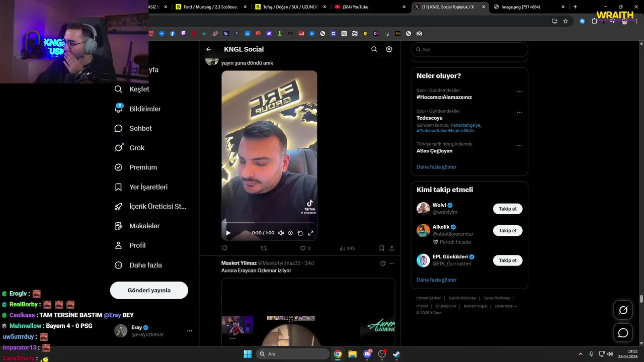The width and height of the screenshot is (644, 362).
Task: Click the Ara search field on X
Action: click(x=469, y=50)
